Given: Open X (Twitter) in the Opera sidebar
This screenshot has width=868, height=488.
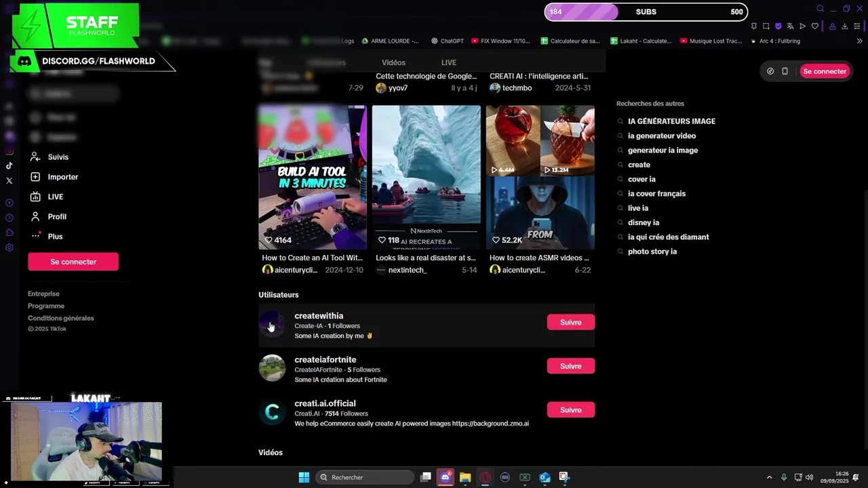Looking at the screenshot, I should click(x=9, y=180).
